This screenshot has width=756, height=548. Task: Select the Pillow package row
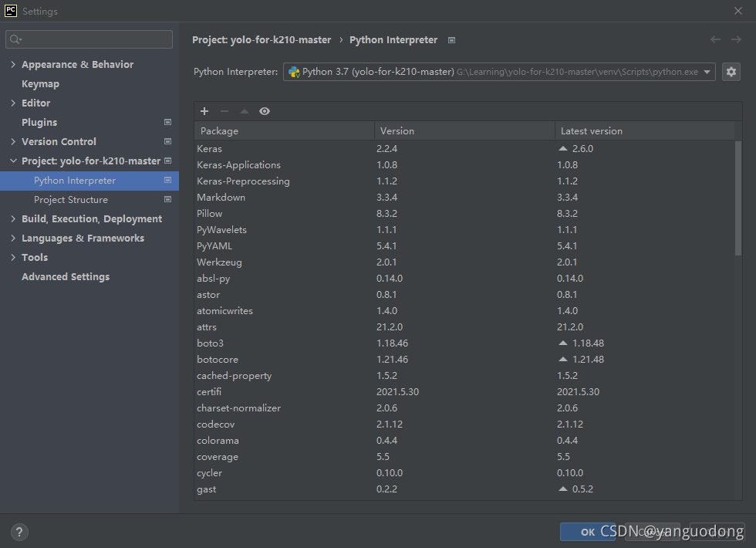pyautogui.click(x=464, y=213)
